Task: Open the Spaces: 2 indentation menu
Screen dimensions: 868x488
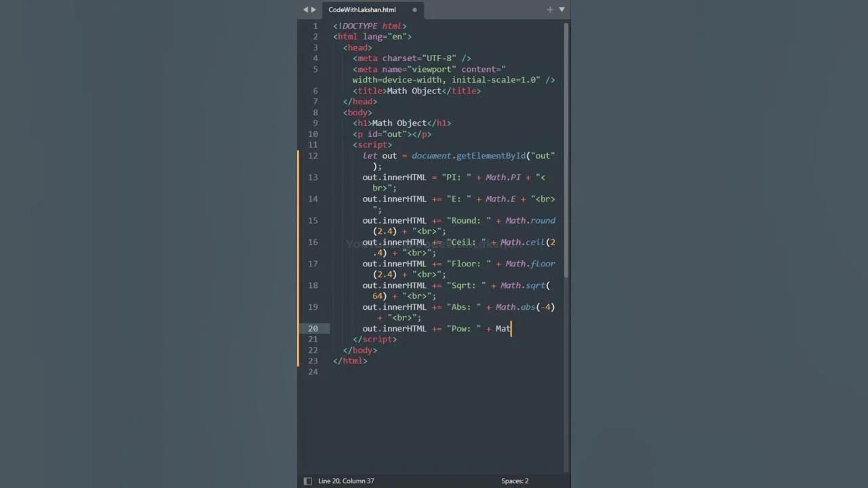Action: [x=515, y=481]
